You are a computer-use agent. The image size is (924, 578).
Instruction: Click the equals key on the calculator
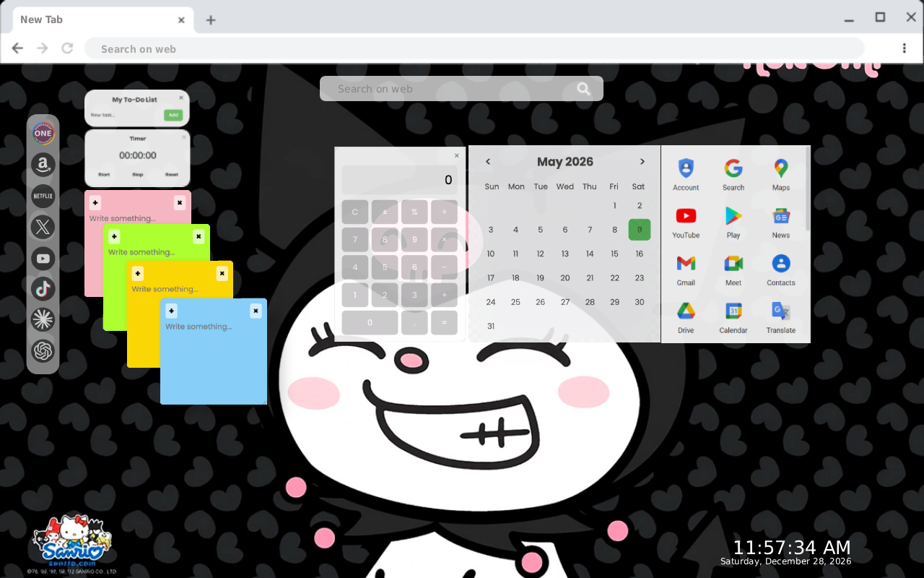point(444,322)
